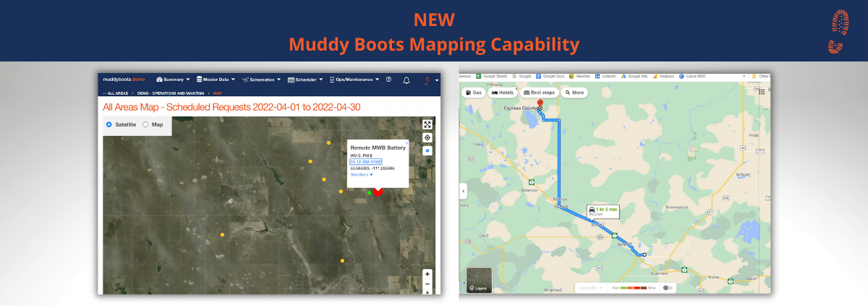Open the Ops/Maintenance menu
Viewport: 868px width, 306px height.
(x=354, y=80)
